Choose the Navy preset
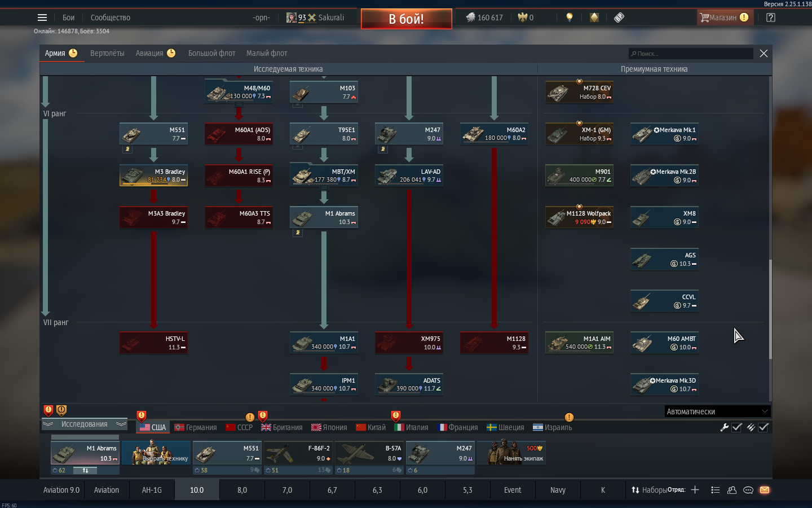 (x=558, y=490)
